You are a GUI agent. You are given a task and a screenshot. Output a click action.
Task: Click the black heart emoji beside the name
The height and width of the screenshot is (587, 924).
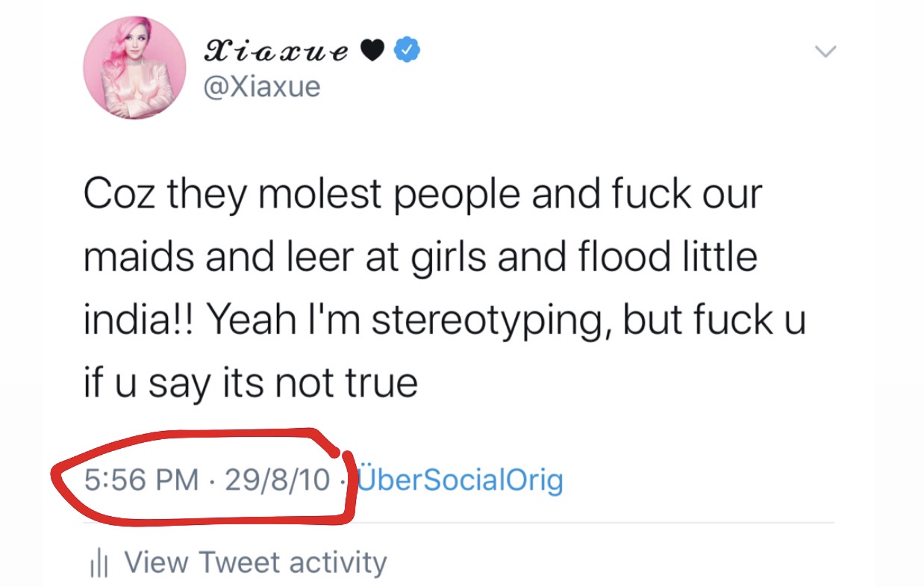click(x=371, y=50)
